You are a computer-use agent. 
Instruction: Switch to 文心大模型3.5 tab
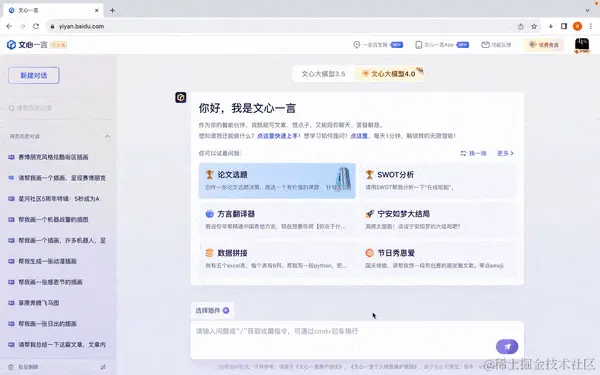(x=323, y=74)
